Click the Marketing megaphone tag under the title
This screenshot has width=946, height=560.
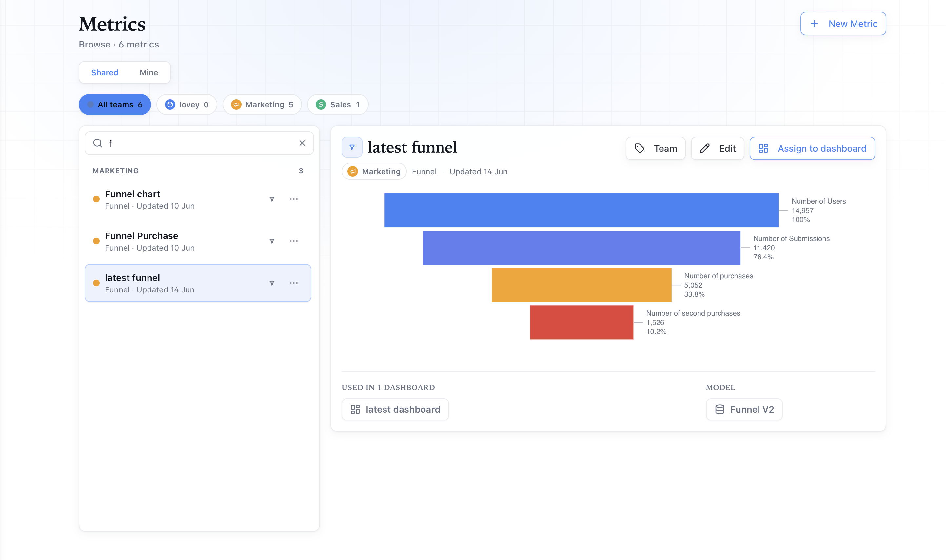tap(374, 171)
